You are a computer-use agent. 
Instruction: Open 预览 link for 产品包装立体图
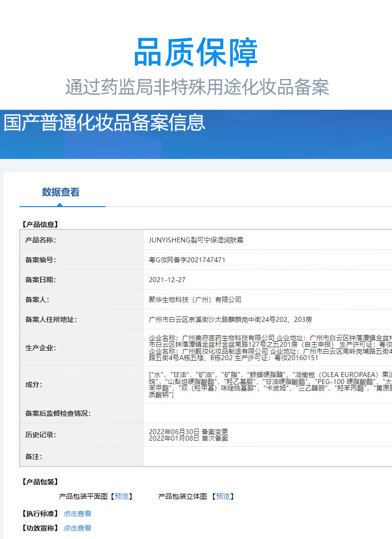(x=223, y=496)
